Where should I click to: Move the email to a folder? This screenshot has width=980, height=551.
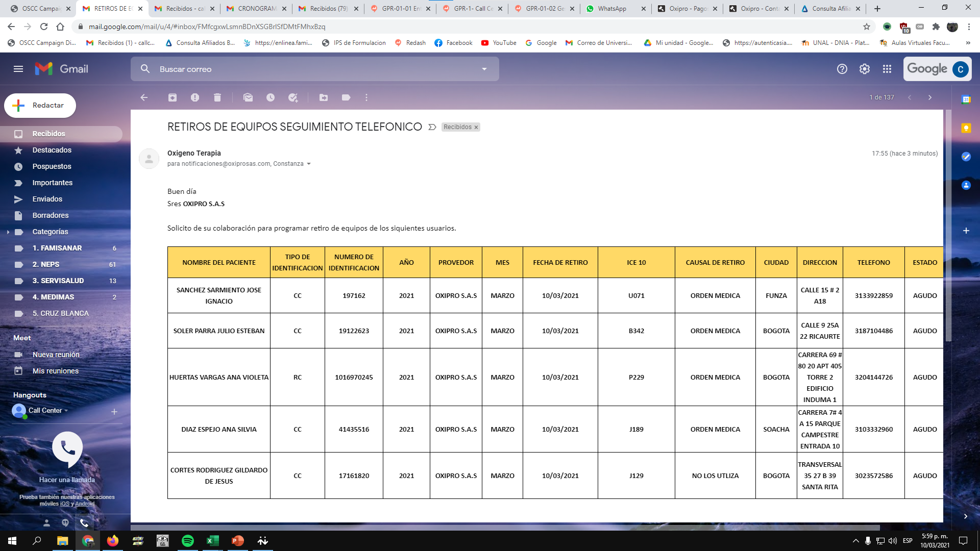[x=324, y=97]
